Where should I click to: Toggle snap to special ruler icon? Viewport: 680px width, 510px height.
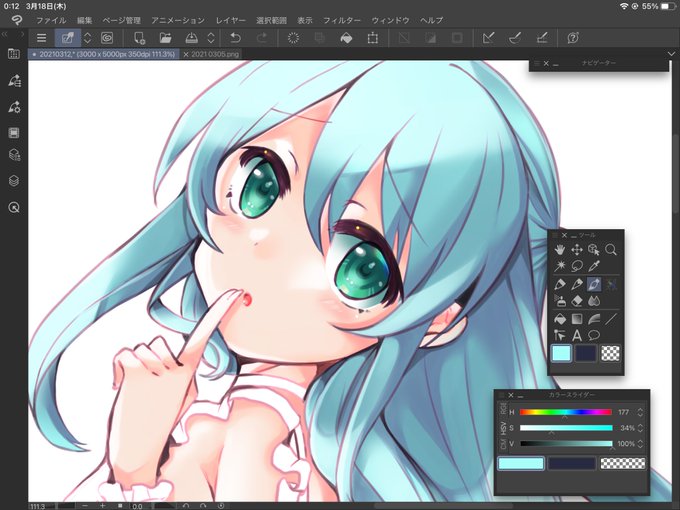pos(515,38)
